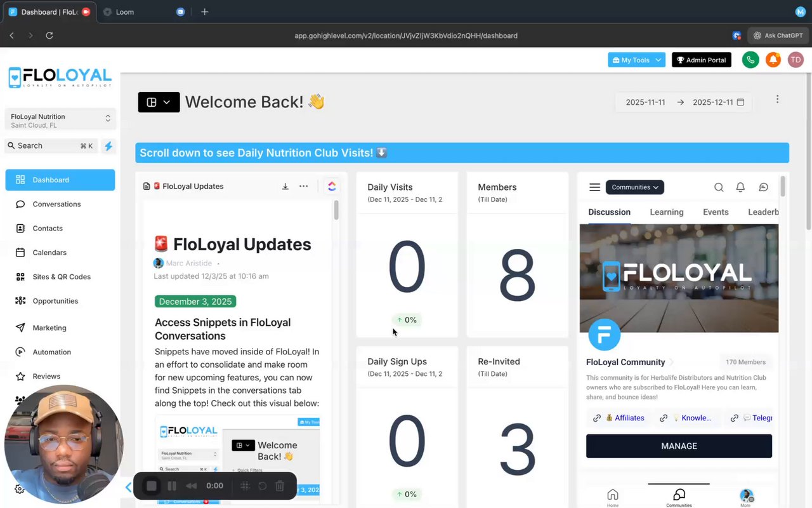Go to Home in Communities bottom bar
This screenshot has height=508, width=812.
[x=613, y=498]
